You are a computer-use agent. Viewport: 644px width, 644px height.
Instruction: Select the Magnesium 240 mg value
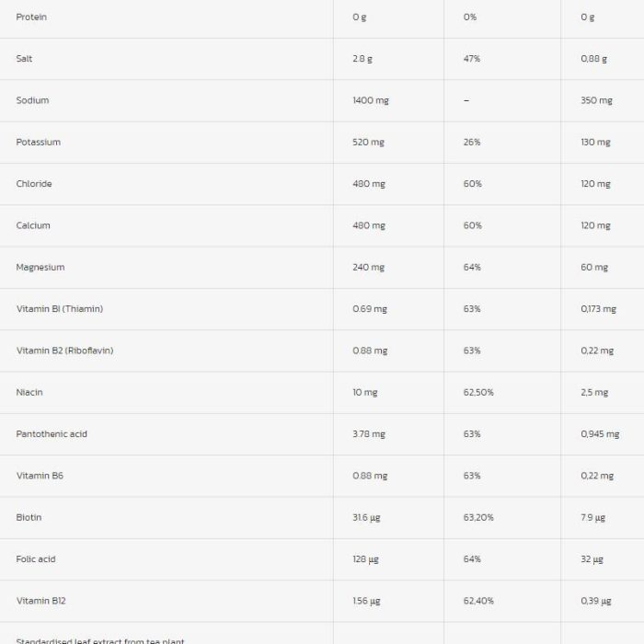click(x=368, y=268)
